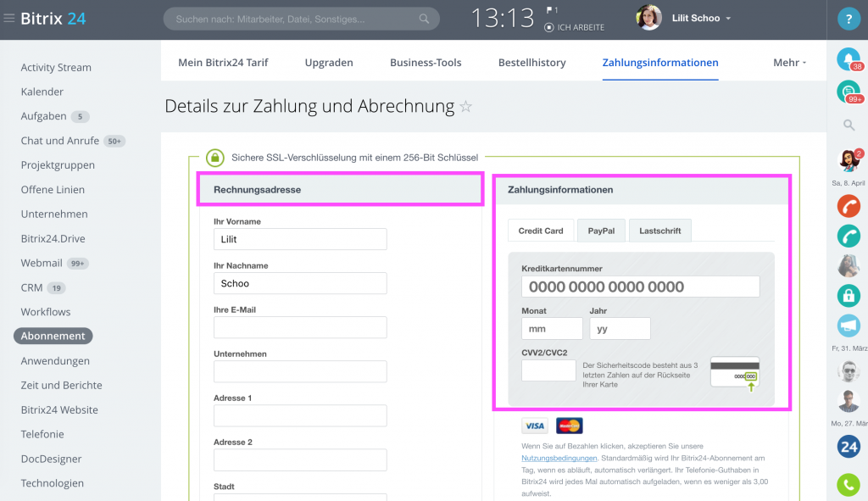This screenshot has height=501, width=868.
Task: Switch to the Upgraden tab
Action: (x=329, y=63)
